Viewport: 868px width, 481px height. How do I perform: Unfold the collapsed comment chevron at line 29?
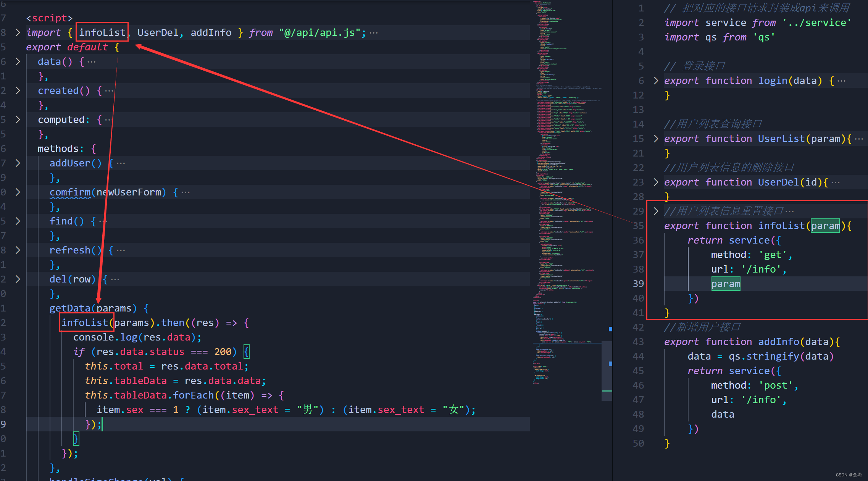click(656, 211)
